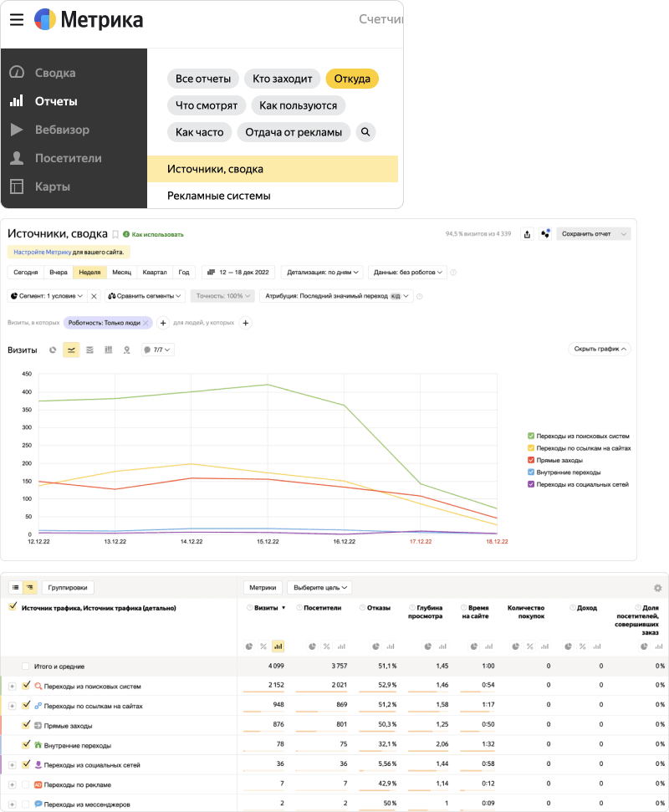This screenshot has height=812, width=669.
Task: Click the Скрыть график button
Action: [599, 349]
